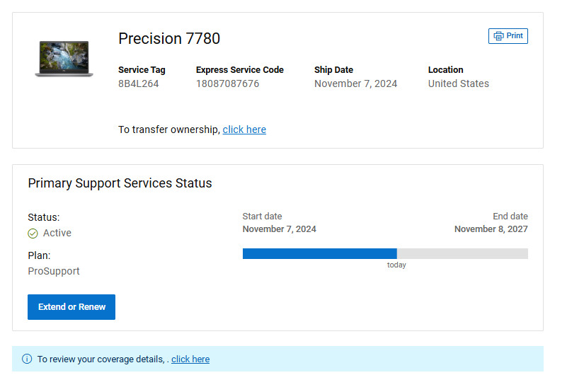This screenshot has height=392, width=567.
Task: Click the green Active status checkmark icon
Action: click(33, 234)
